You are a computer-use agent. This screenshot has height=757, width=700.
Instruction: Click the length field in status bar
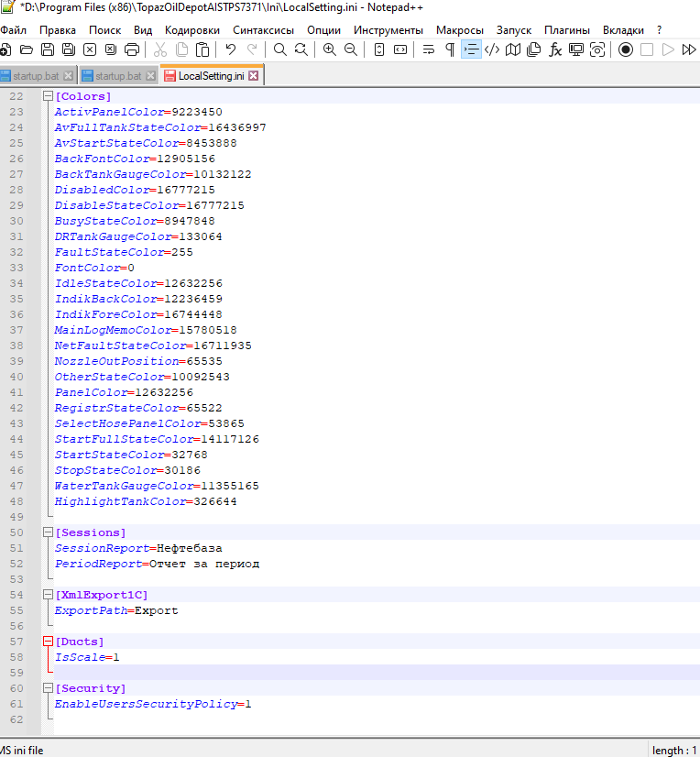tap(674, 751)
